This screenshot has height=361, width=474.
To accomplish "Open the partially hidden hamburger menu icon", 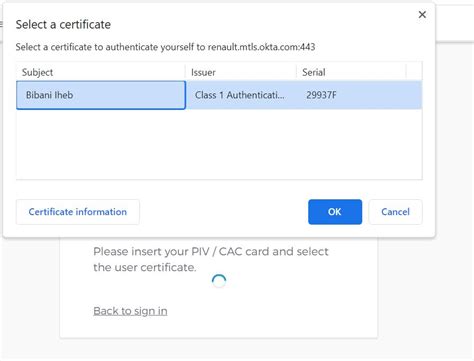I will point(1,24).
